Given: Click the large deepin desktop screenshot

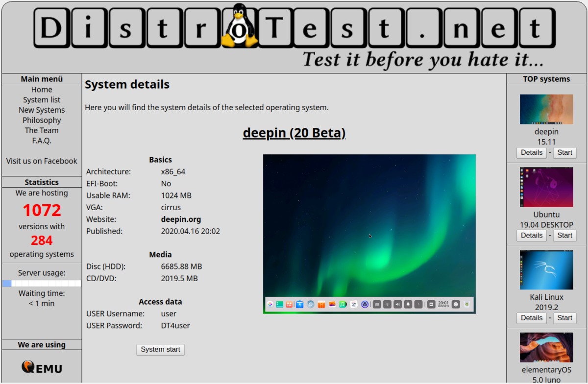Looking at the screenshot, I should (369, 234).
